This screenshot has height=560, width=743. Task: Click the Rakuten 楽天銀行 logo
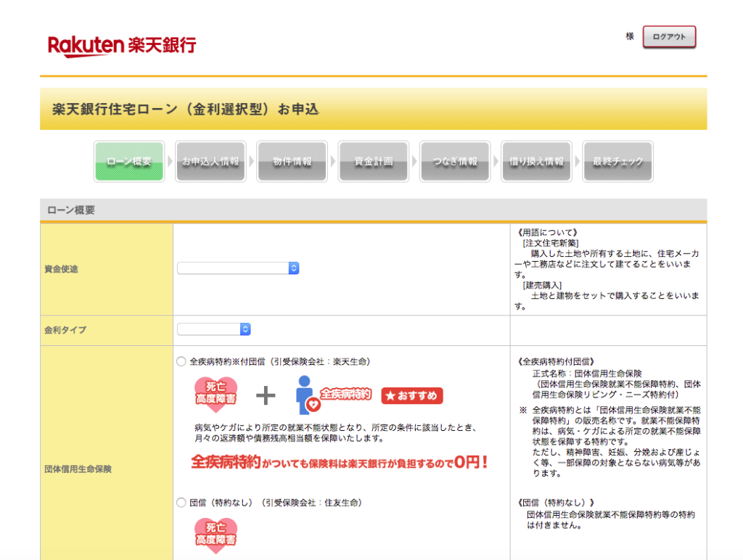tap(122, 46)
